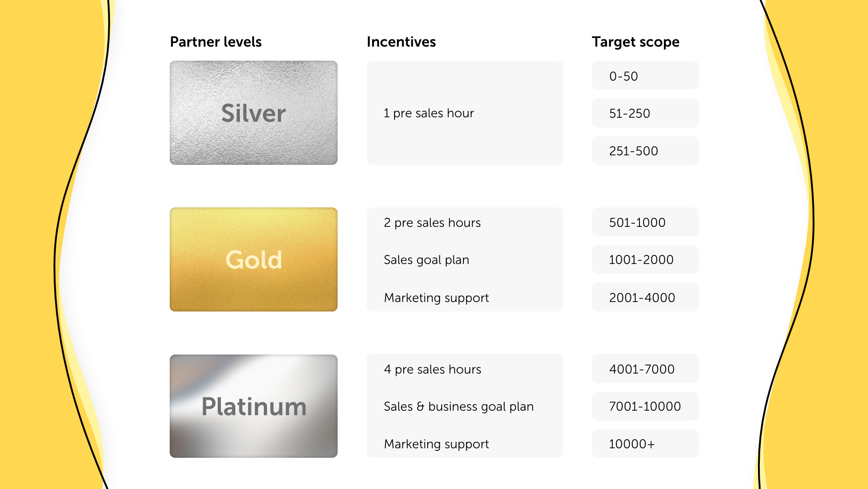Viewport: 868px width, 489px height.
Task: Choose the 10000+ target scope box
Action: [x=645, y=444]
